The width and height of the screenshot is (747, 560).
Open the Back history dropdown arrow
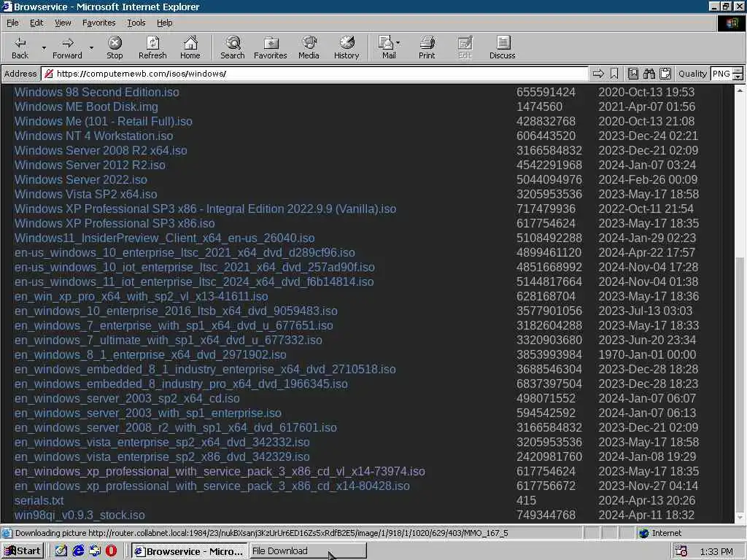(x=44, y=47)
